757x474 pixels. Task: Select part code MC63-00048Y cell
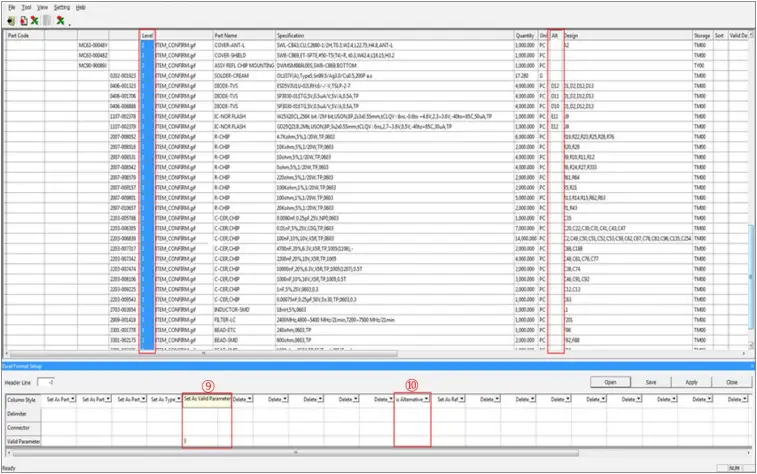[93, 45]
